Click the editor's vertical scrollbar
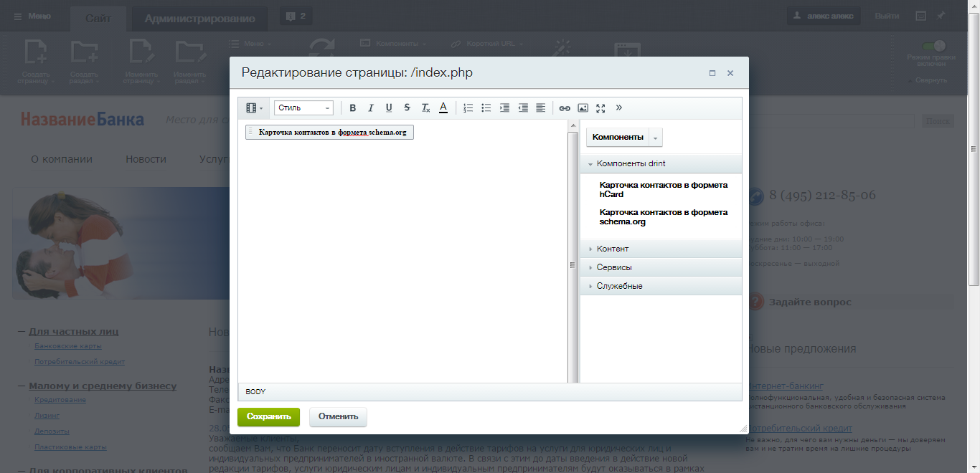 (573, 251)
